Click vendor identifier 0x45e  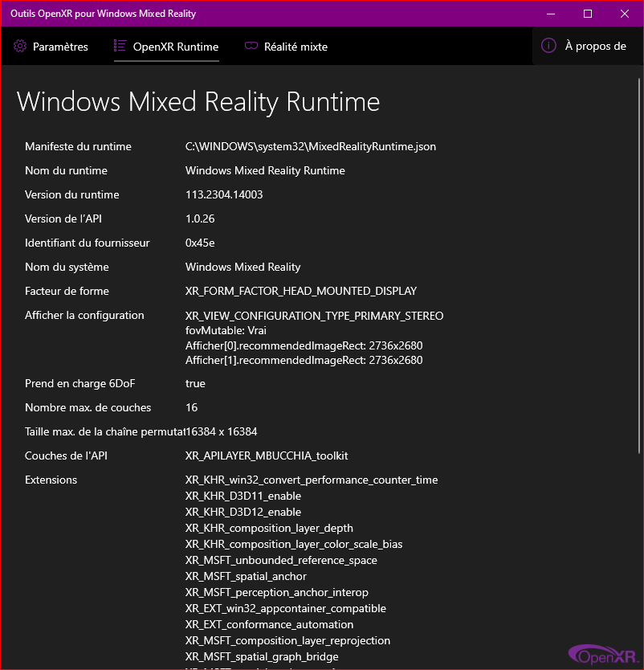pos(200,243)
